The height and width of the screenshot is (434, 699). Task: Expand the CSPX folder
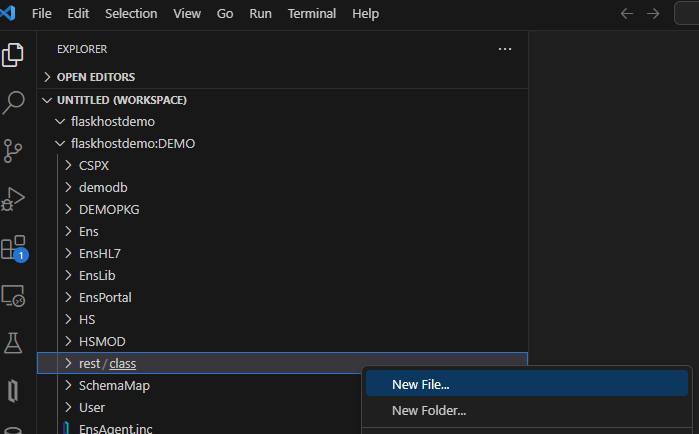pyautogui.click(x=93, y=165)
